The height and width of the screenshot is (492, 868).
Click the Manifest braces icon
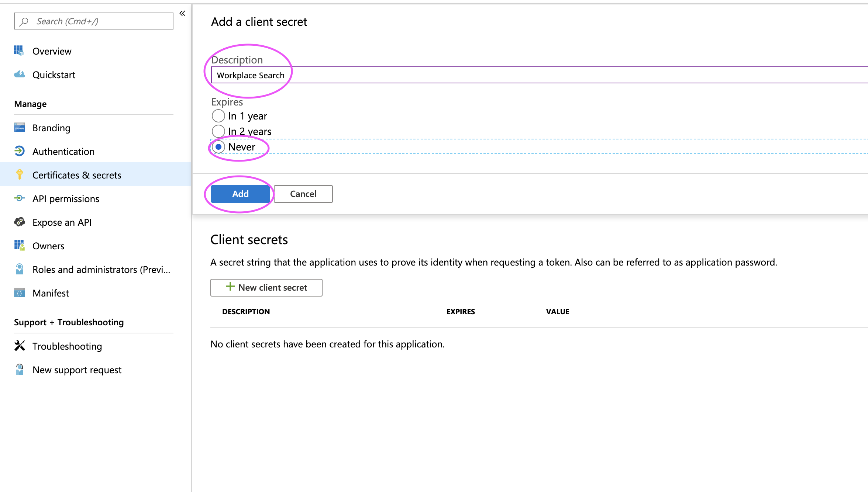19,293
